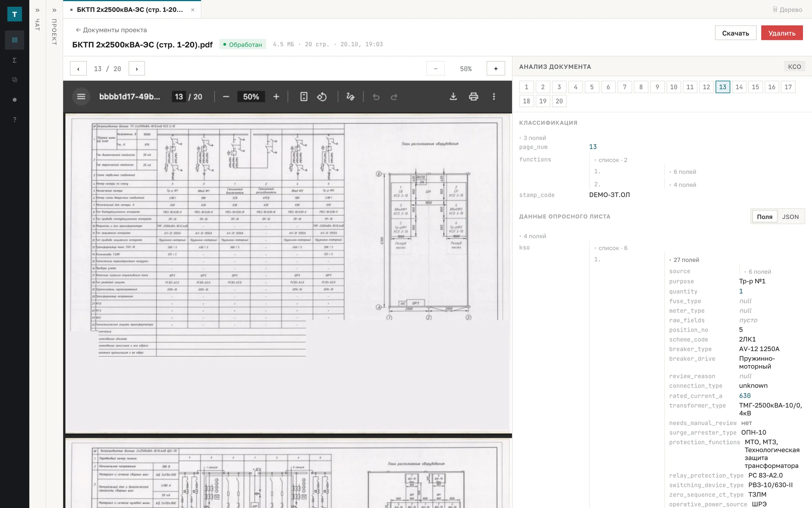Expand the ЧАТ side panel
This screenshot has height=508, width=812.
(38, 10)
